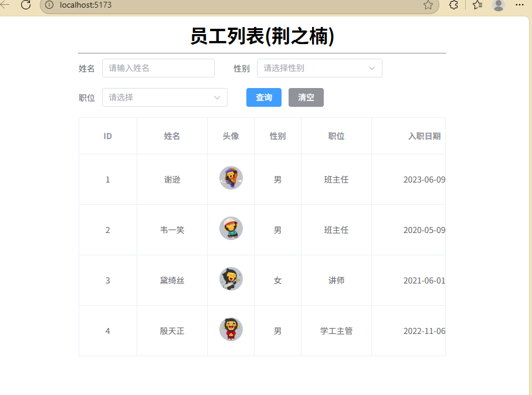Viewport: 532px width, 395px height.
Task: Add page to favorites with star icon
Action: pyautogui.click(x=428, y=5)
